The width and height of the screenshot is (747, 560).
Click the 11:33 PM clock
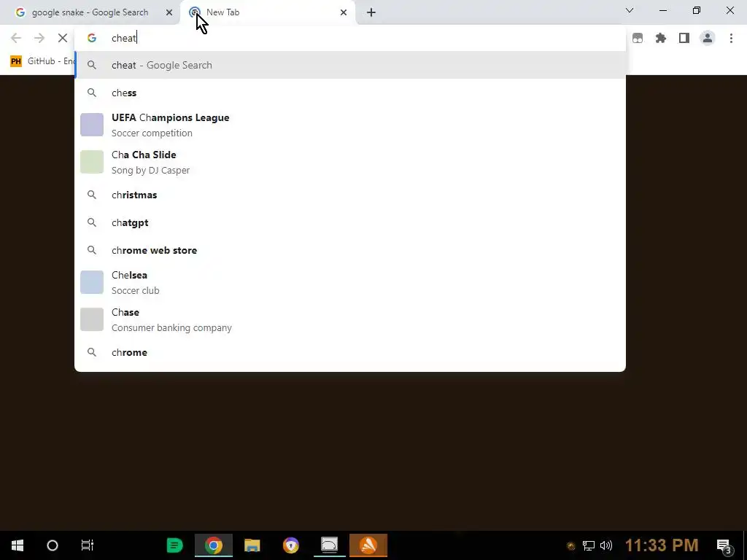(x=661, y=545)
